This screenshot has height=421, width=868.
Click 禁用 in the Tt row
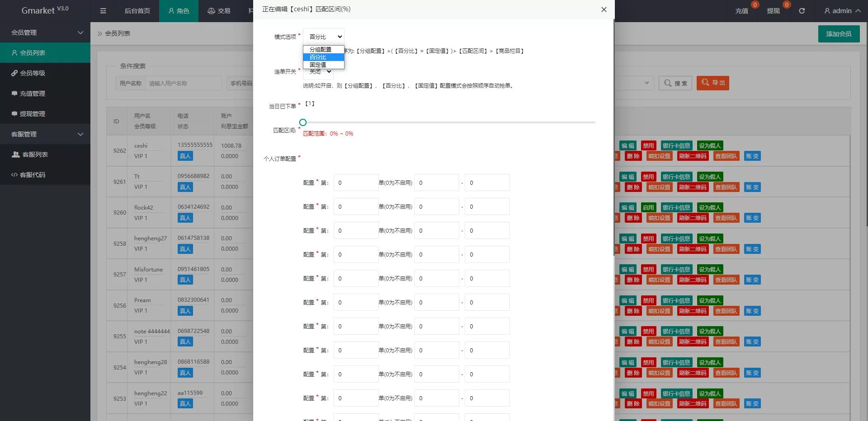click(x=648, y=177)
